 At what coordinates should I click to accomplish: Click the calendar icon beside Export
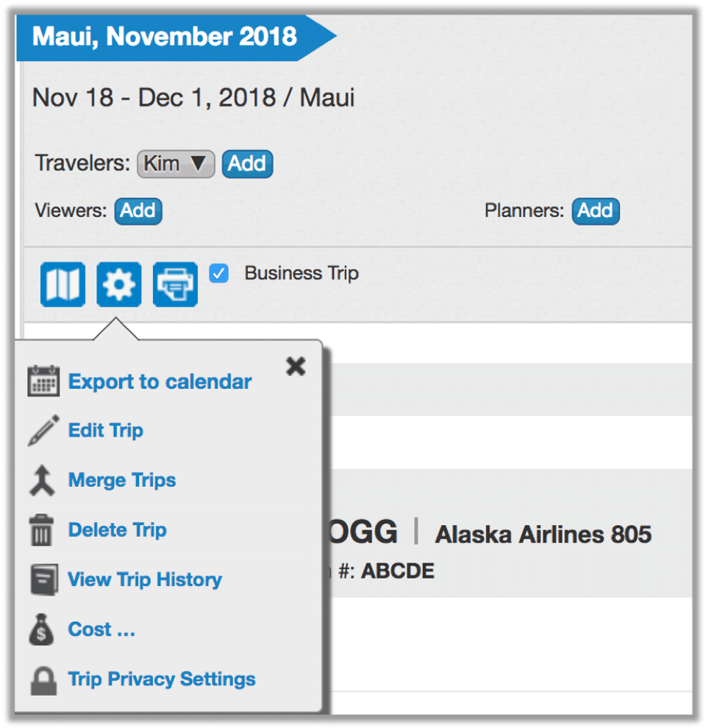pos(43,382)
